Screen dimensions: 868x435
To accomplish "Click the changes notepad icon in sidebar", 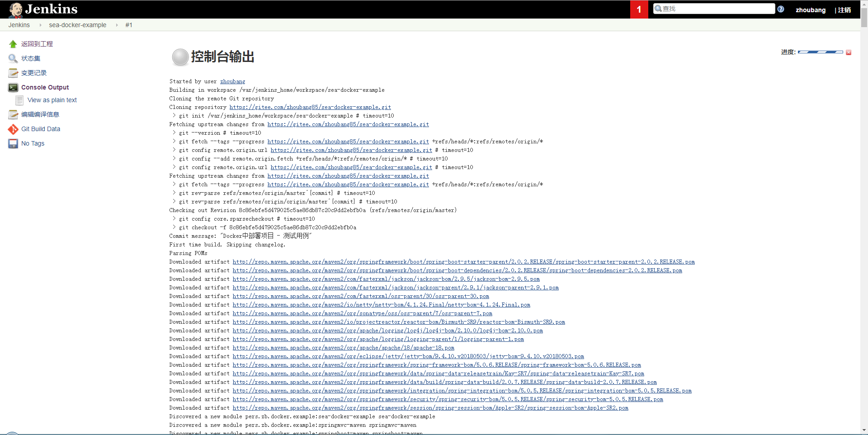I will [13, 73].
